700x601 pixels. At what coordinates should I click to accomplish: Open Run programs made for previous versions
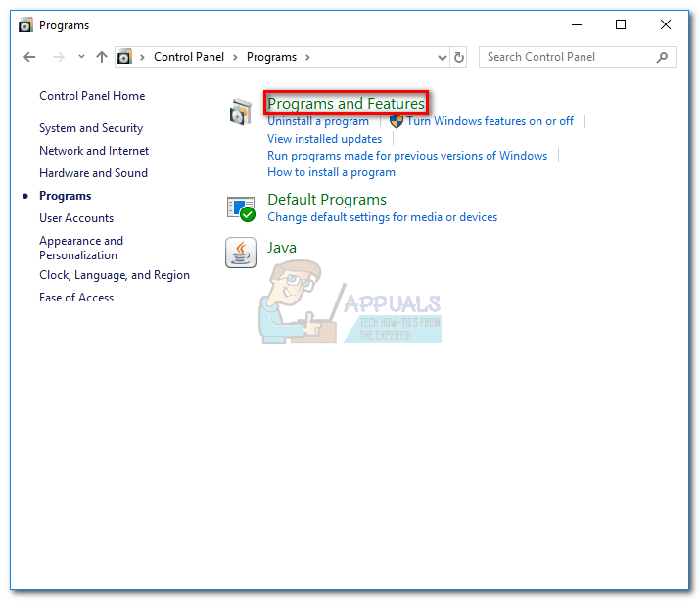tap(407, 156)
